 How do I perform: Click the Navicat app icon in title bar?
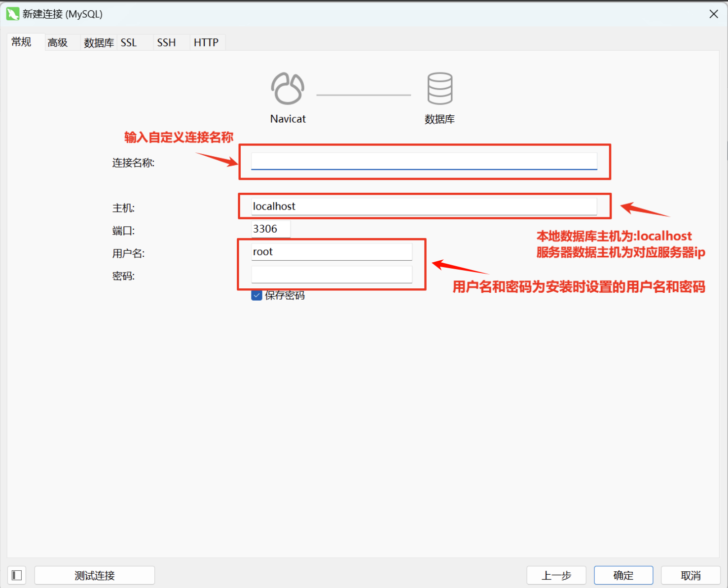click(12, 14)
